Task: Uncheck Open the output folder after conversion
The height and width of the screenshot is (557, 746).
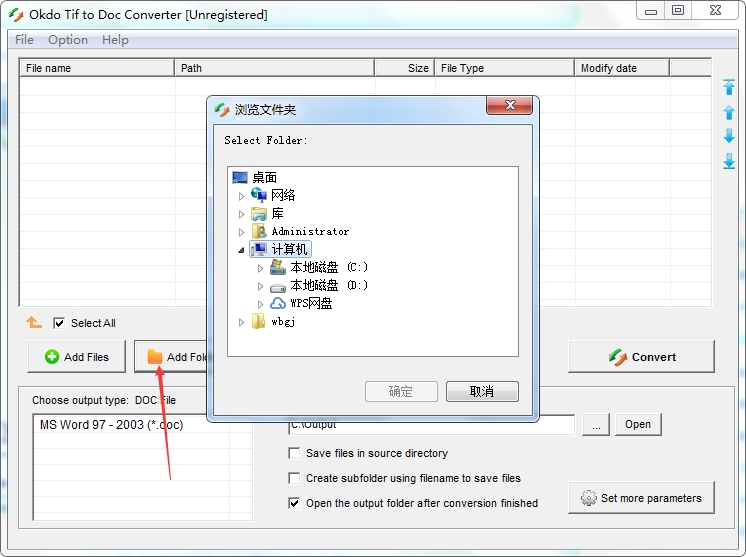Action: click(x=294, y=503)
